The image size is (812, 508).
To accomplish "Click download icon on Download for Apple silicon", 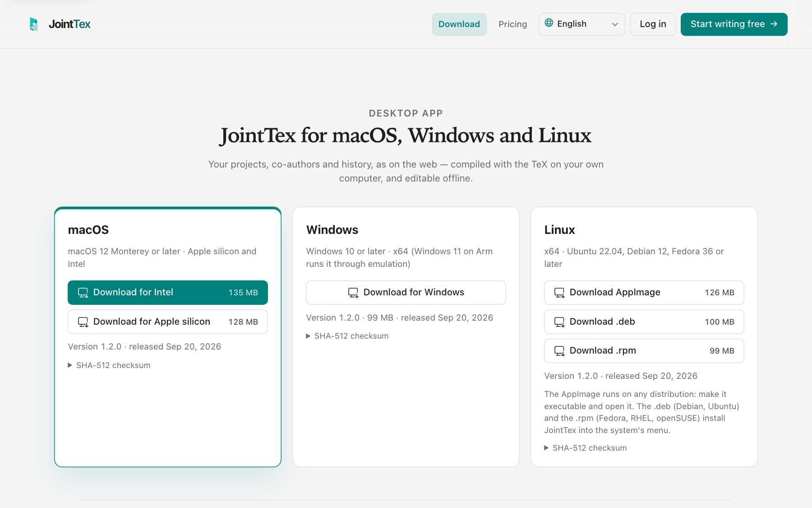I will click(x=83, y=322).
